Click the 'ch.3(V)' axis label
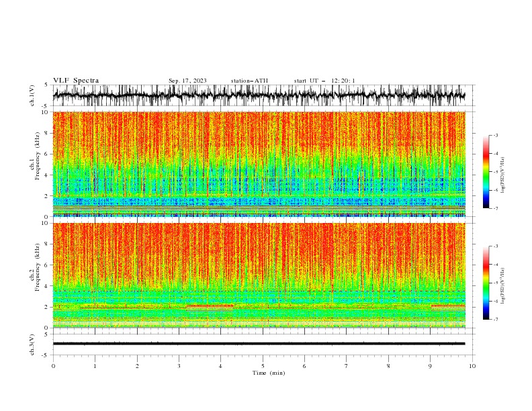The width and height of the screenshot is (532, 411). tap(32, 345)
